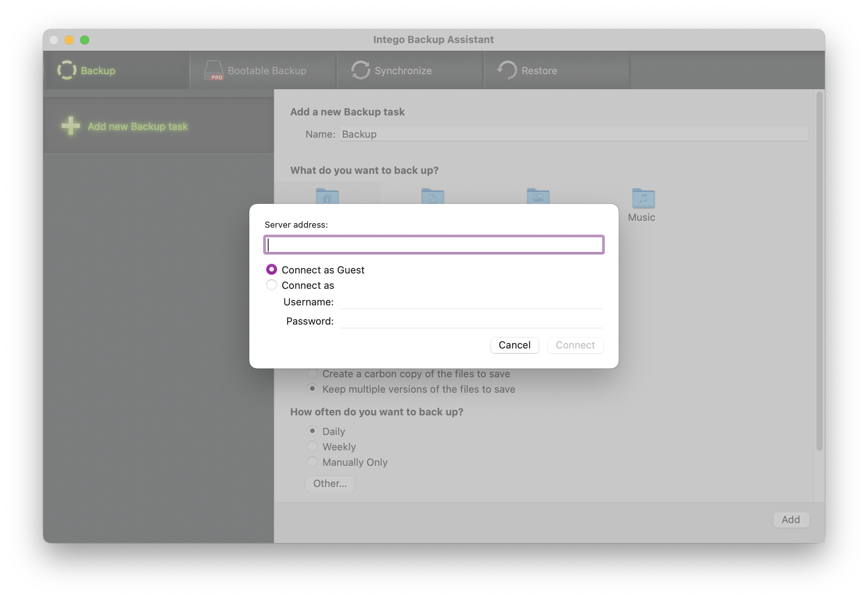
Task: Click the green zoom window button
Action: click(x=85, y=40)
